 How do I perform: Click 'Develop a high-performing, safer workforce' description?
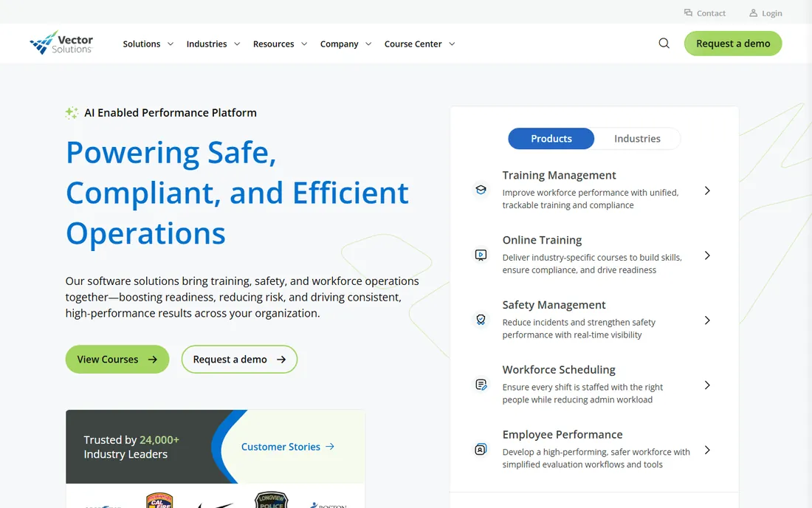(x=596, y=458)
